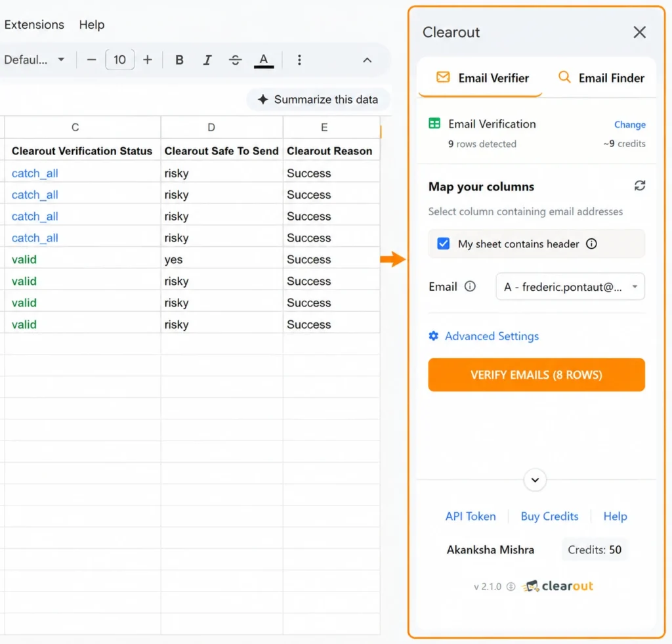Click the Email Finder magnifier icon

(564, 77)
